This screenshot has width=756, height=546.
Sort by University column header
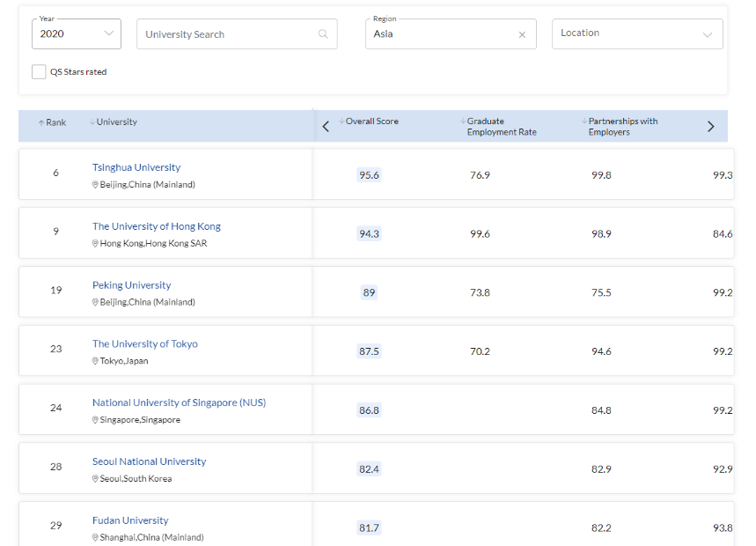[x=116, y=122]
